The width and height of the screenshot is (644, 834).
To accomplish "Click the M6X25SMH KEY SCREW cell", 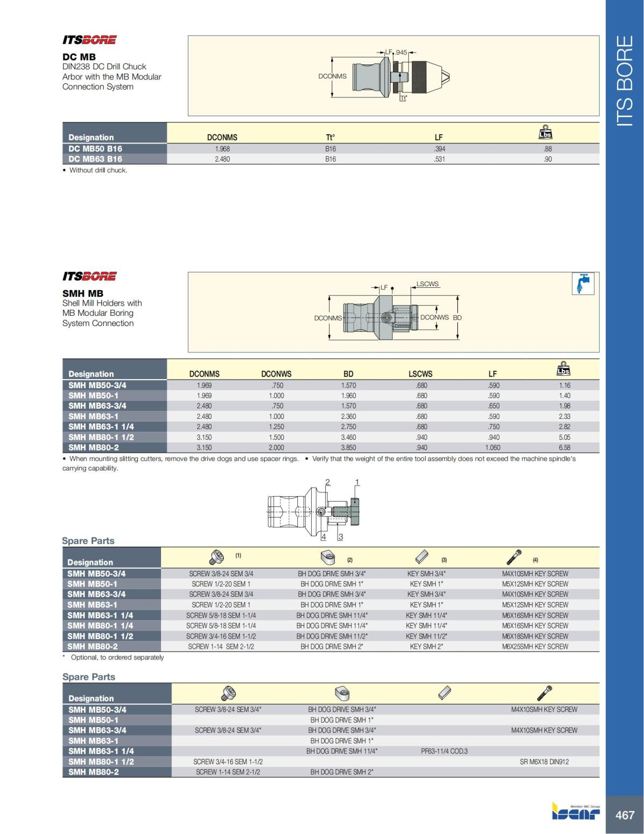I will 535,647.
